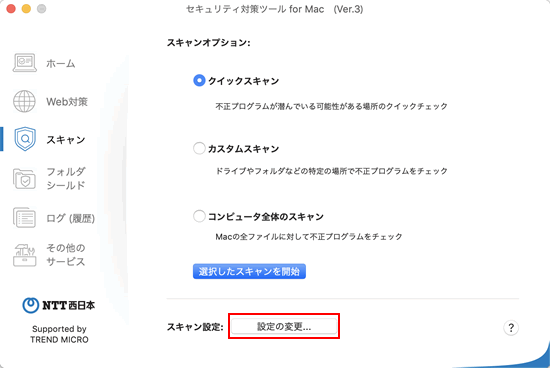Open help with question mark icon
Viewport: 550px width, 368px height.
coord(511,328)
